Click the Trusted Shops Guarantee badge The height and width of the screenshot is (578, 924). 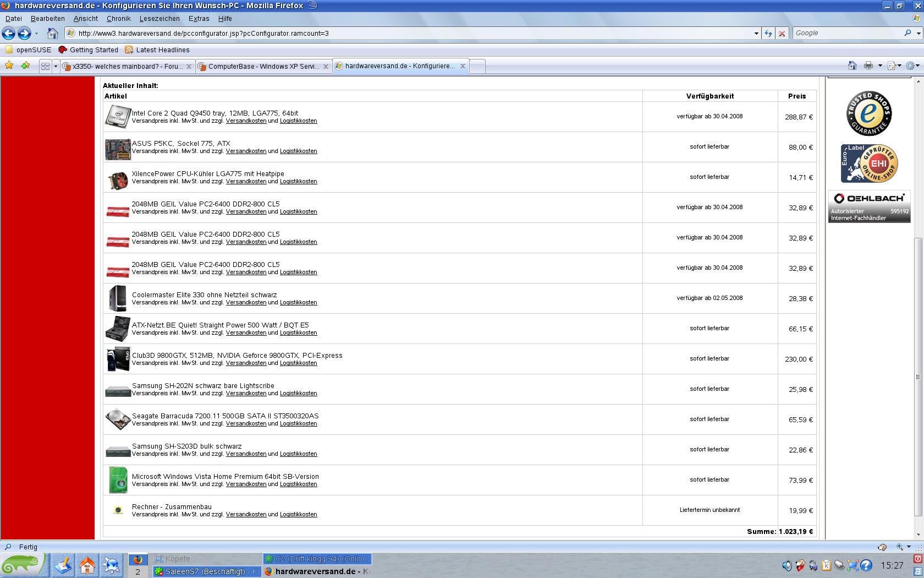pos(869,113)
